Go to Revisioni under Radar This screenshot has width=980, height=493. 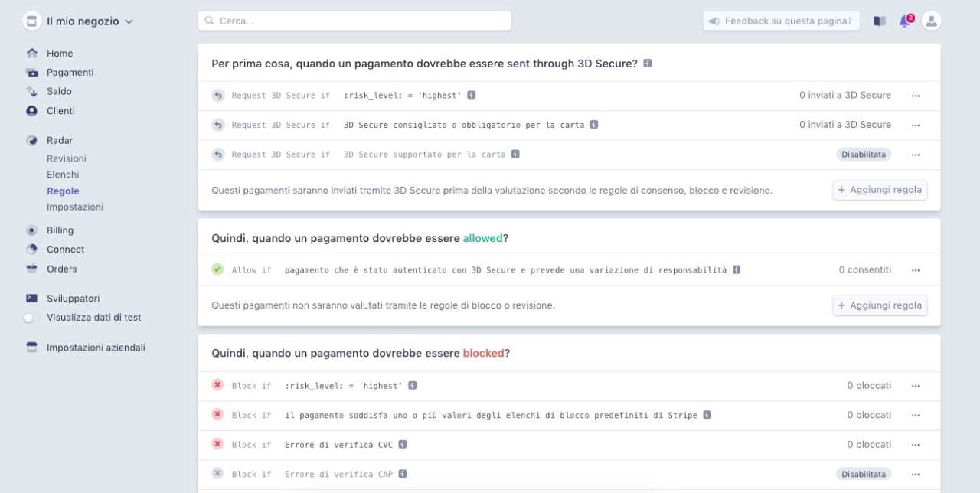(67, 158)
